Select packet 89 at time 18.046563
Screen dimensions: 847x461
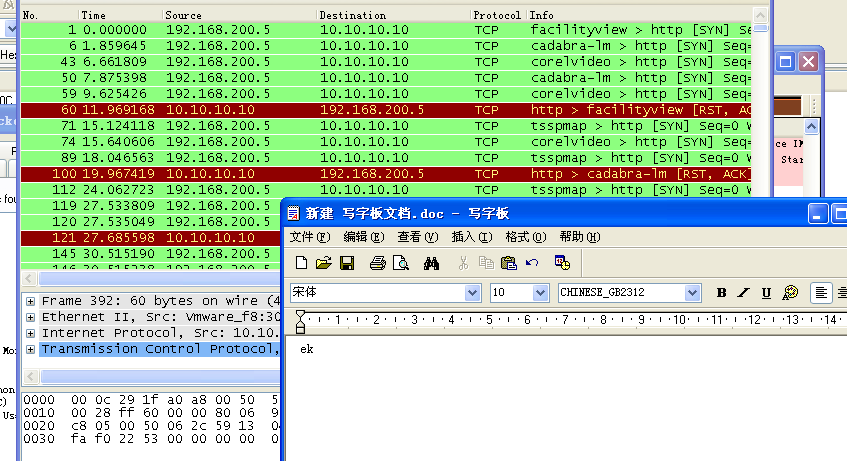click(x=386, y=158)
